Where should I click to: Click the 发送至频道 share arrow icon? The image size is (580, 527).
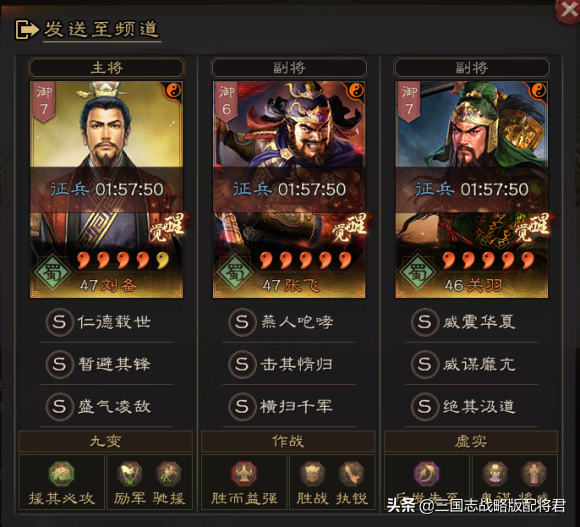pos(27,30)
